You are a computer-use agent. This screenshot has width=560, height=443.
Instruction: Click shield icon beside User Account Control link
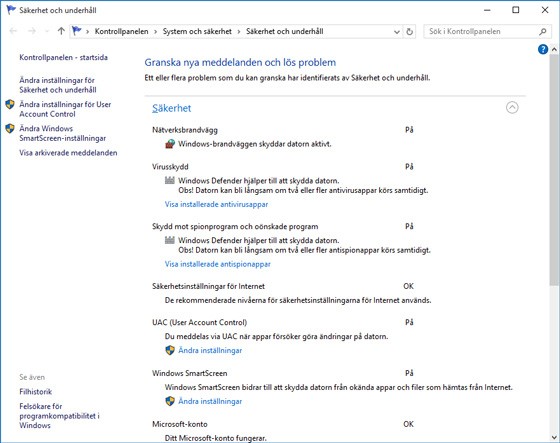(10, 104)
